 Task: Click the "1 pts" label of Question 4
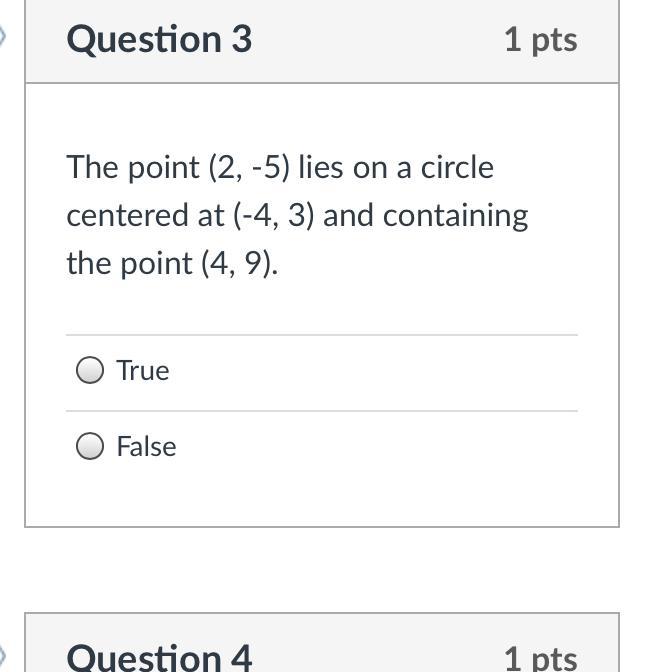(x=540, y=657)
